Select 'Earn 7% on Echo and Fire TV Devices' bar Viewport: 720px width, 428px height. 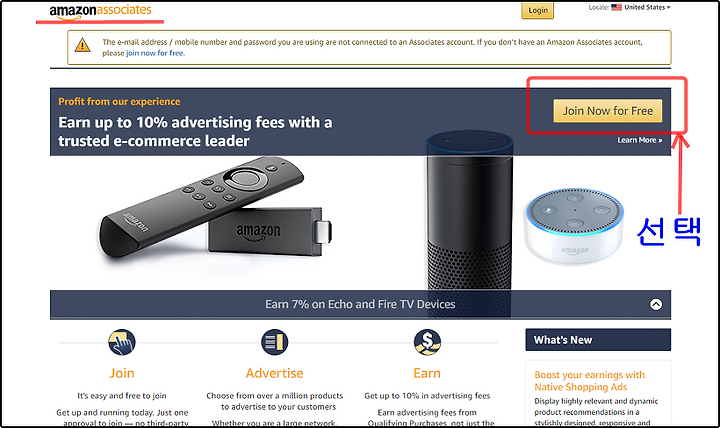click(360, 304)
